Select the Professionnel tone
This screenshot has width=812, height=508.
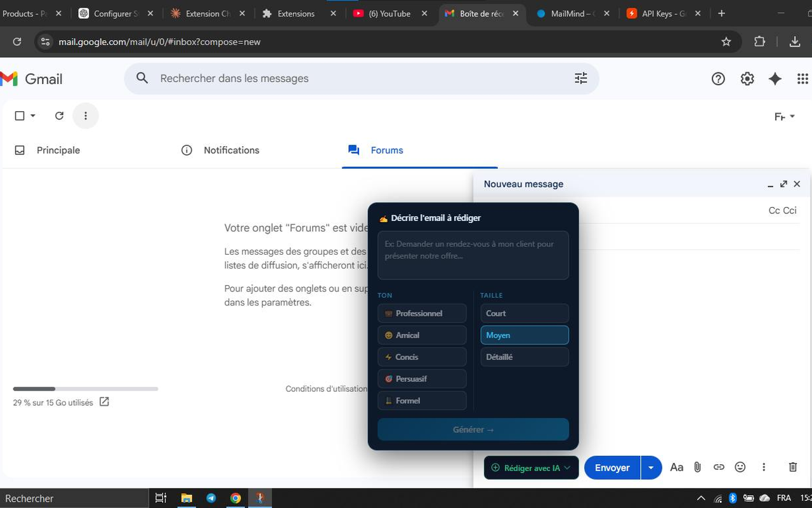coord(422,313)
